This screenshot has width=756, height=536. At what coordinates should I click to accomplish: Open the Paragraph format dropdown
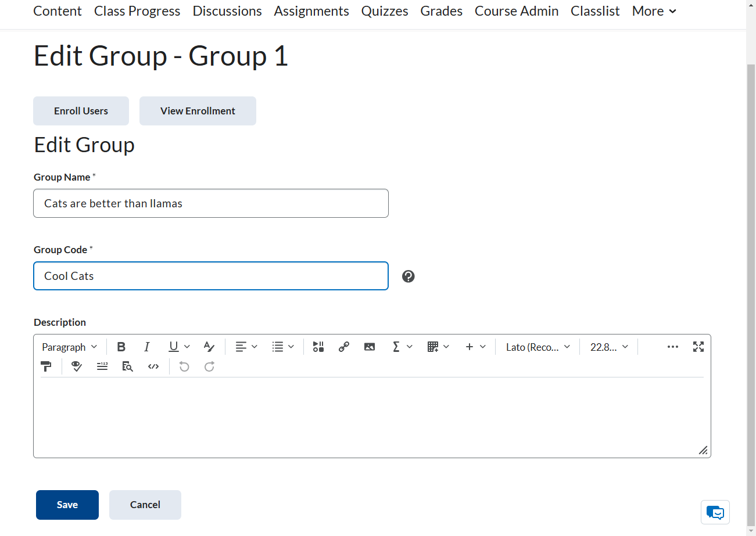click(70, 347)
